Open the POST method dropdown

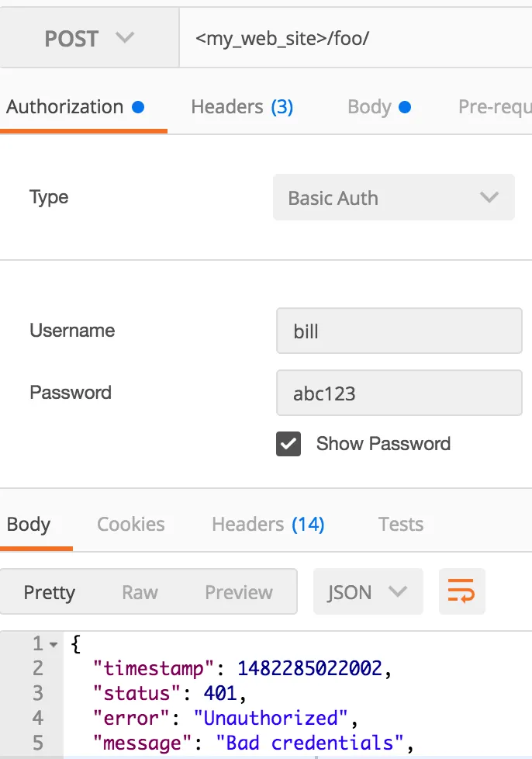pos(89,38)
